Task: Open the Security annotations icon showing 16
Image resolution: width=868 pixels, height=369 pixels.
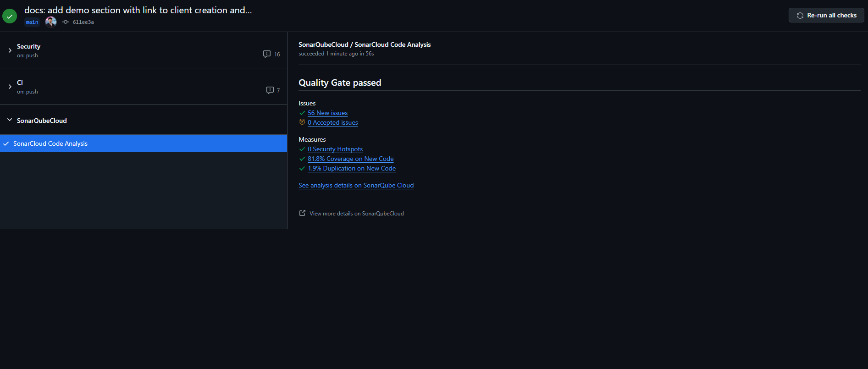Action: [267, 54]
